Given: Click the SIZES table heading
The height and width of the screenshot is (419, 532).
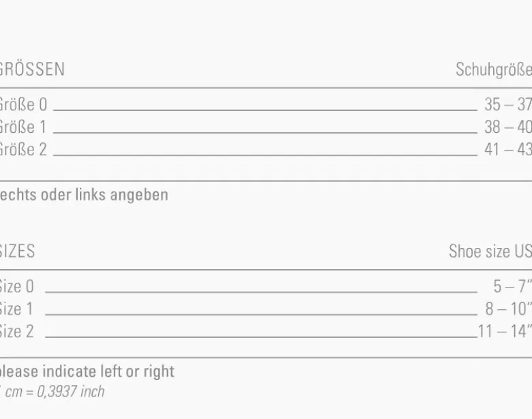Looking at the screenshot, I should (x=17, y=251).
